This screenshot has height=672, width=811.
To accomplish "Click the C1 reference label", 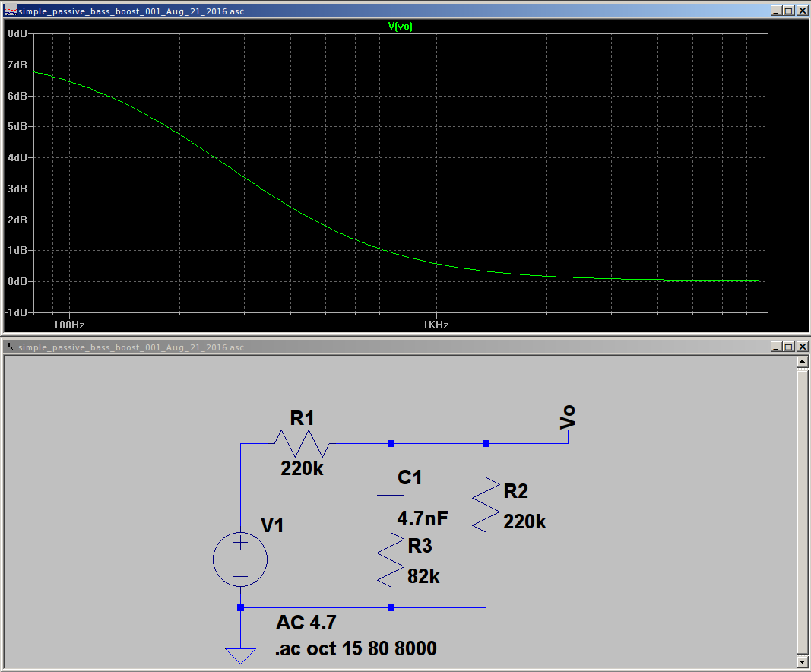I will click(x=410, y=477).
